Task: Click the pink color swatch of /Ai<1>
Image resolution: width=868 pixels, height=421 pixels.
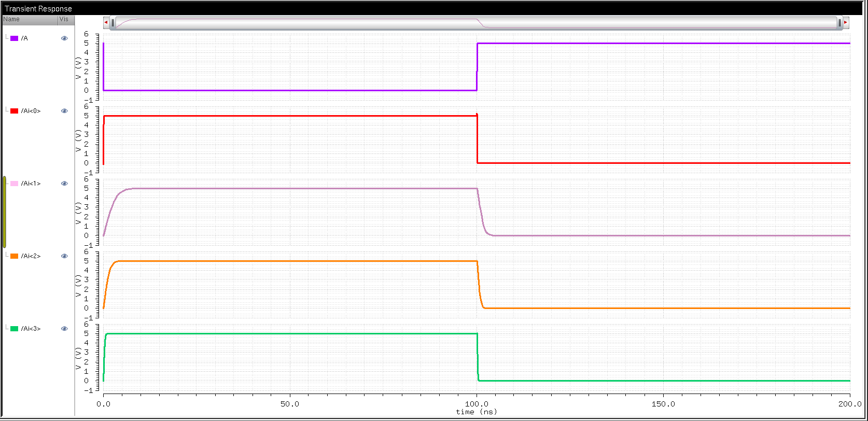Action: tap(15, 184)
